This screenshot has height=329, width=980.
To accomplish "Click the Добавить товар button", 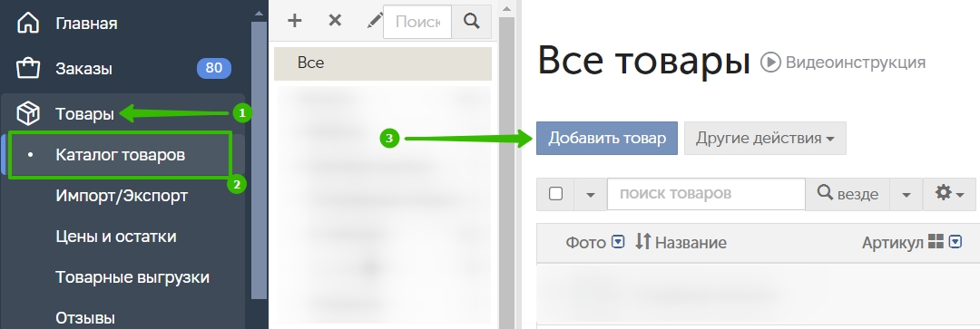I will pyautogui.click(x=607, y=138).
